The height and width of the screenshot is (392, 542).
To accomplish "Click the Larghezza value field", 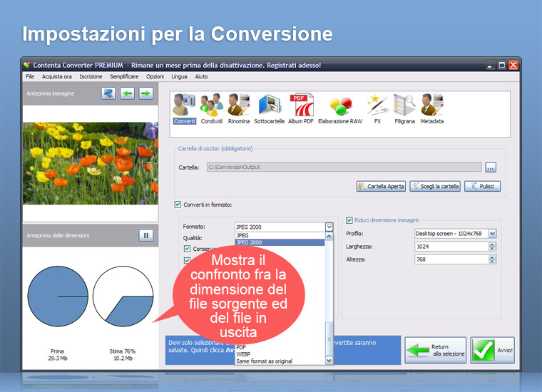I will (x=451, y=247).
